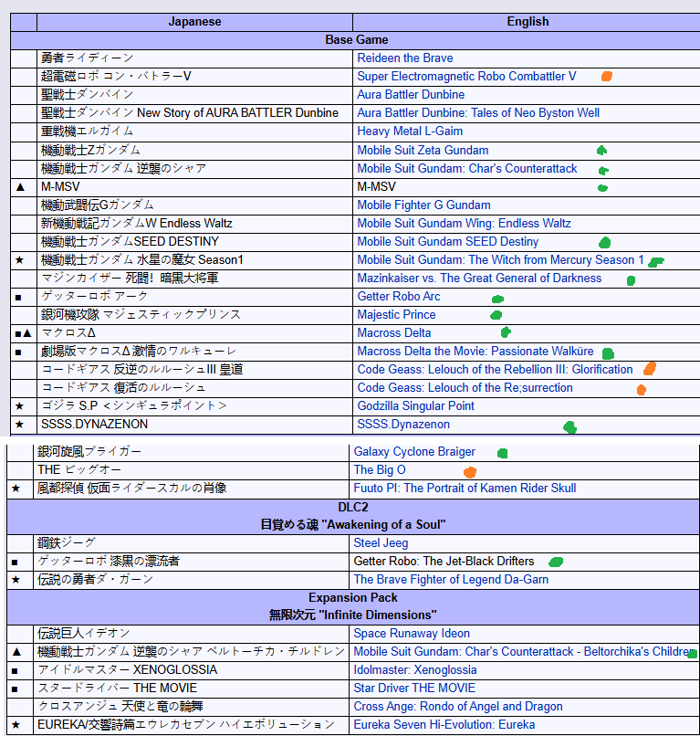
Task: Open Mazinkaiser vs. The Great General of Darkness
Action: 479,279
